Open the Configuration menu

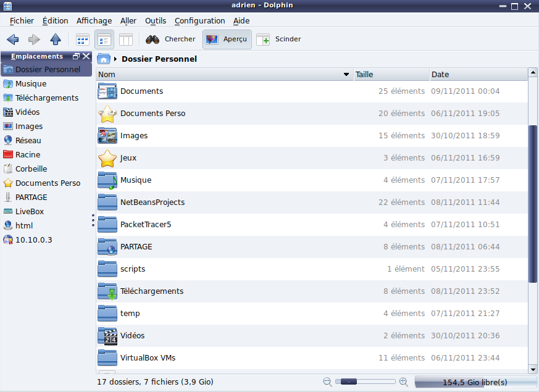[x=199, y=21]
